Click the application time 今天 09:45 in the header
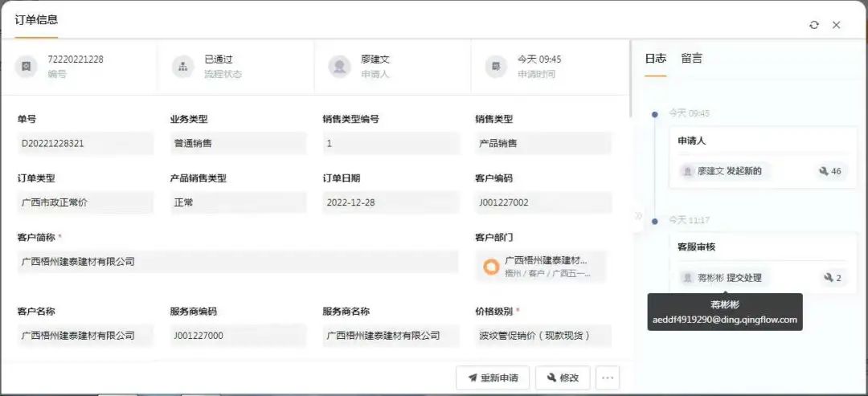The image size is (868, 396). 539,59
